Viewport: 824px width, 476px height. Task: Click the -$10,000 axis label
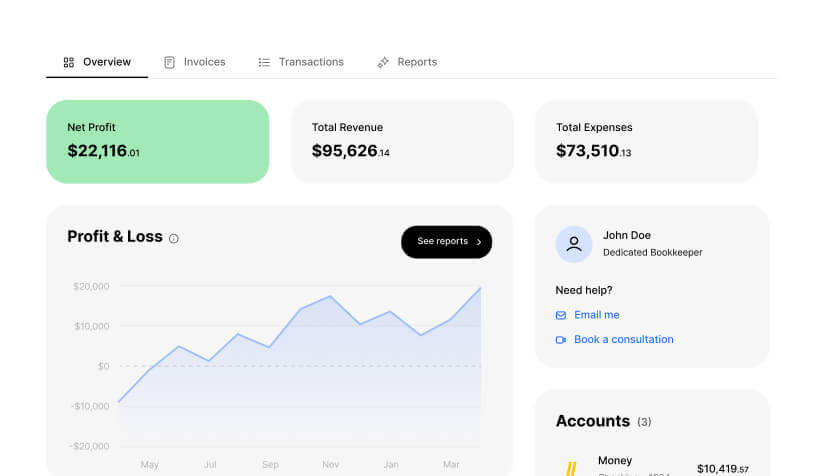coord(90,406)
